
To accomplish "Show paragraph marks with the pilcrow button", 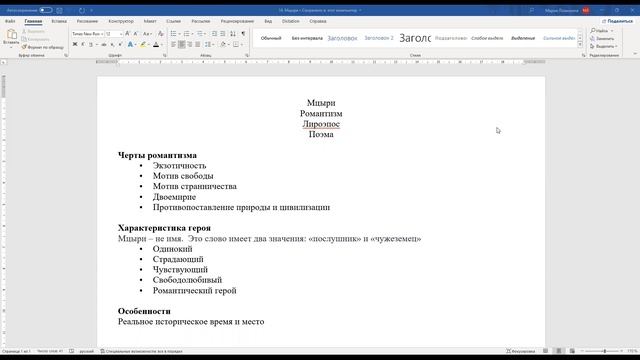I will pyautogui.click(x=243, y=34).
